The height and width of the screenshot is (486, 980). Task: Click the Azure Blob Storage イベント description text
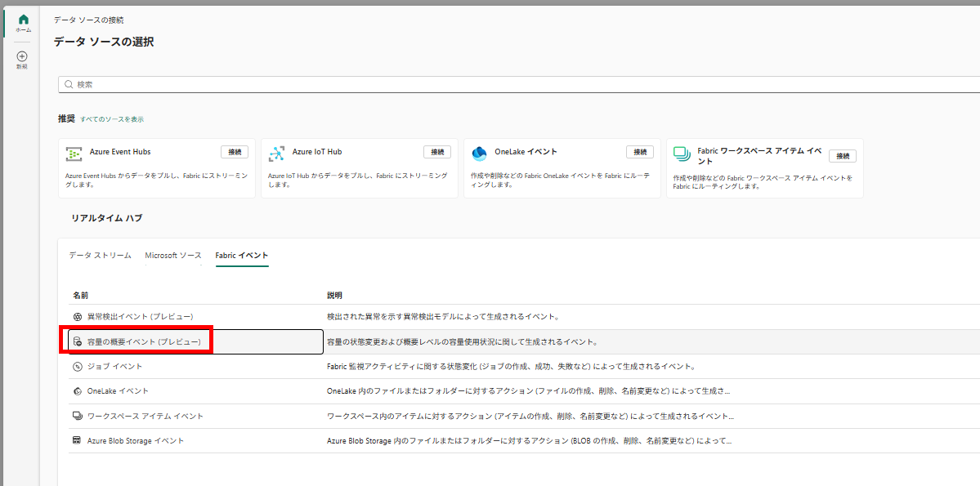pyautogui.click(x=529, y=440)
